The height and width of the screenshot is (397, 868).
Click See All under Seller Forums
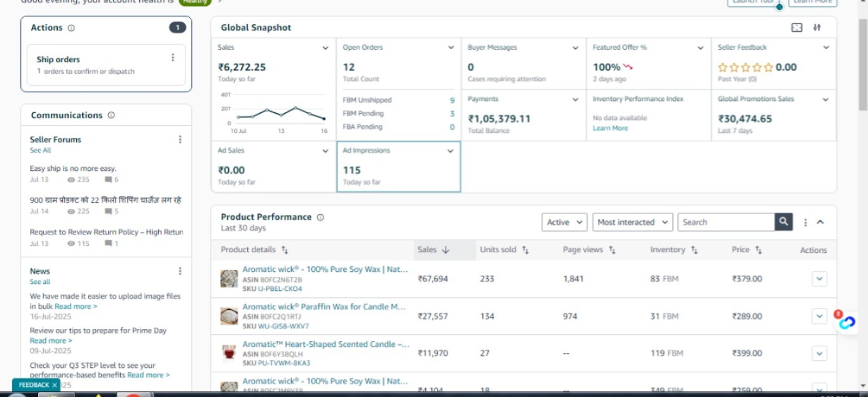click(40, 151)
